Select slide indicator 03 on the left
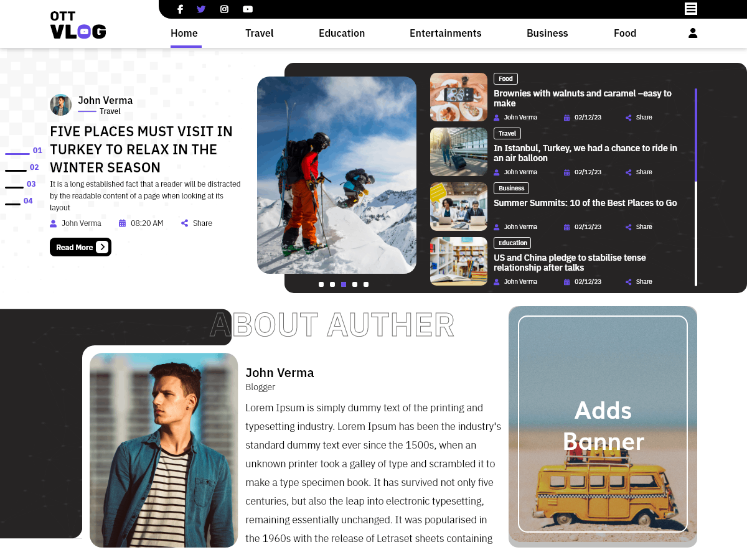The image size is (747, 560). (31, 184)
